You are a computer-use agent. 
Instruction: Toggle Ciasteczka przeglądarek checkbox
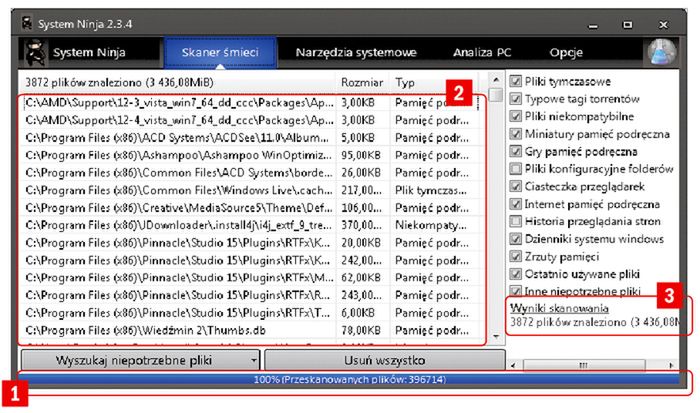(x=516, y=186)
